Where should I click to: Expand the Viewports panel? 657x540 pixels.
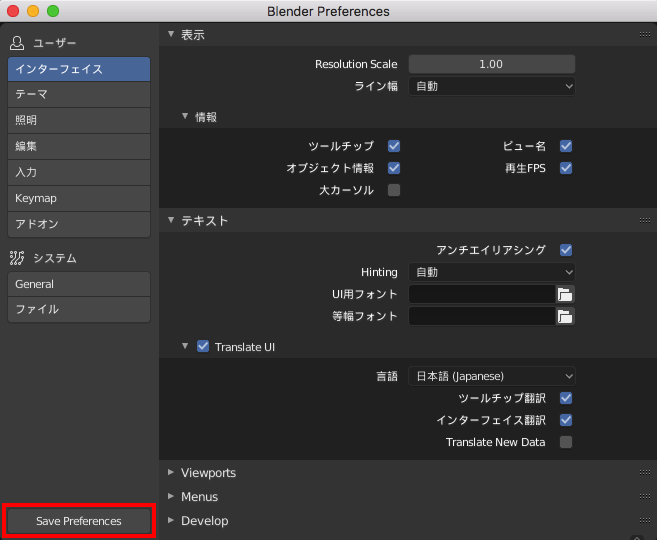(171, 472)
